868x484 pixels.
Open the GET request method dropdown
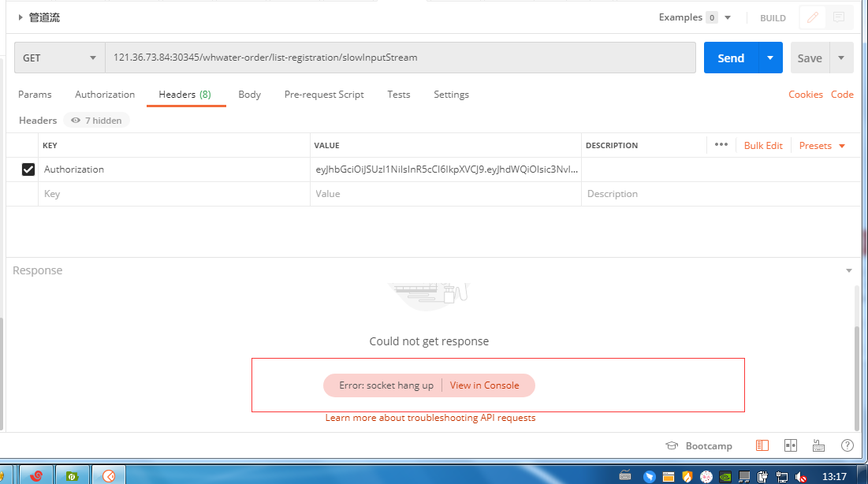(59, 58)
